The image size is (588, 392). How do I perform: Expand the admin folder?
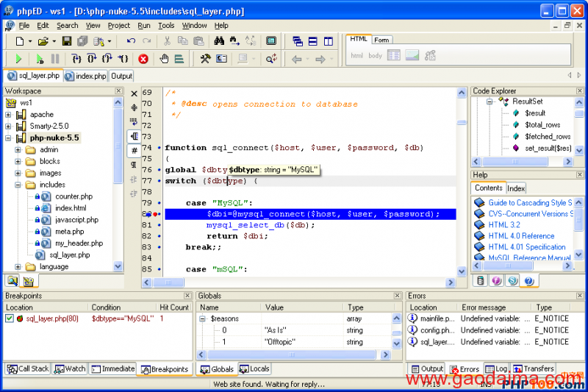tap(18, 150)
